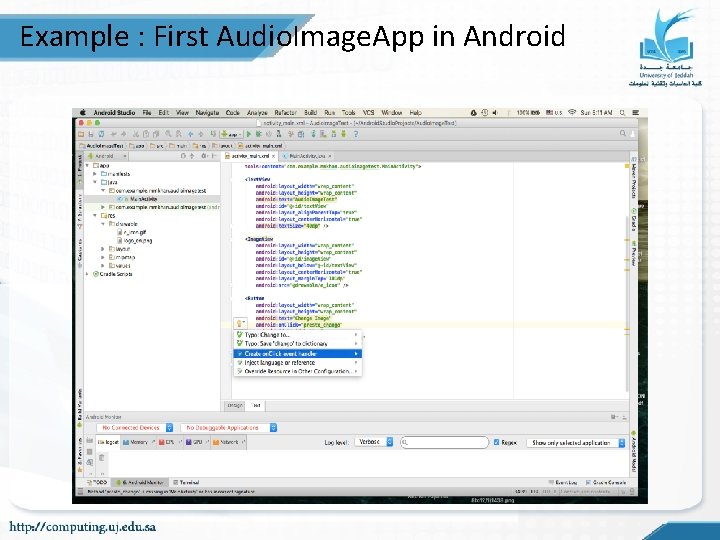The image size is (720, 540).
Task: Redo with the forward arrow toolbar icon
Action: 124,134
